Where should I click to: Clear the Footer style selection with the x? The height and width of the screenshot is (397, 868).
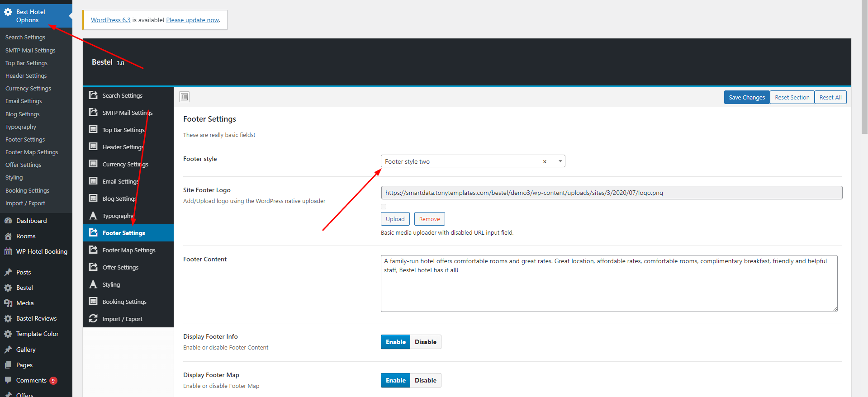545,161
